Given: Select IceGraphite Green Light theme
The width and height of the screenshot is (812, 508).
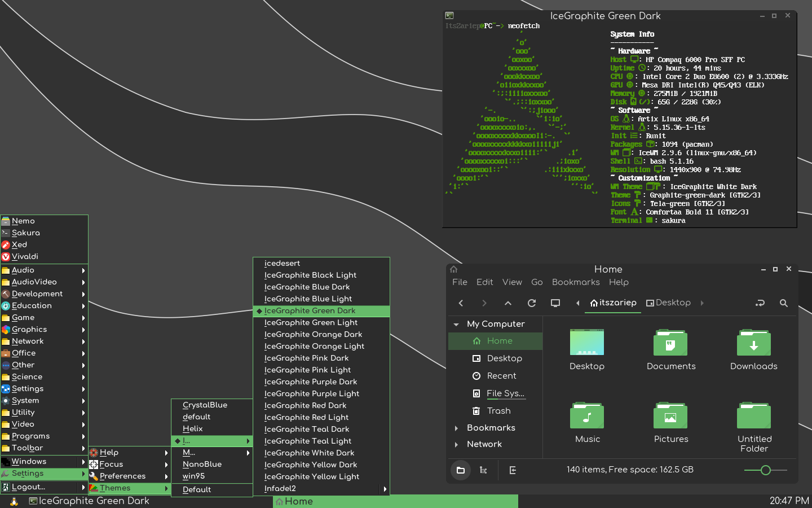Looking at the screenshot, I should click(x=321, y=323).
